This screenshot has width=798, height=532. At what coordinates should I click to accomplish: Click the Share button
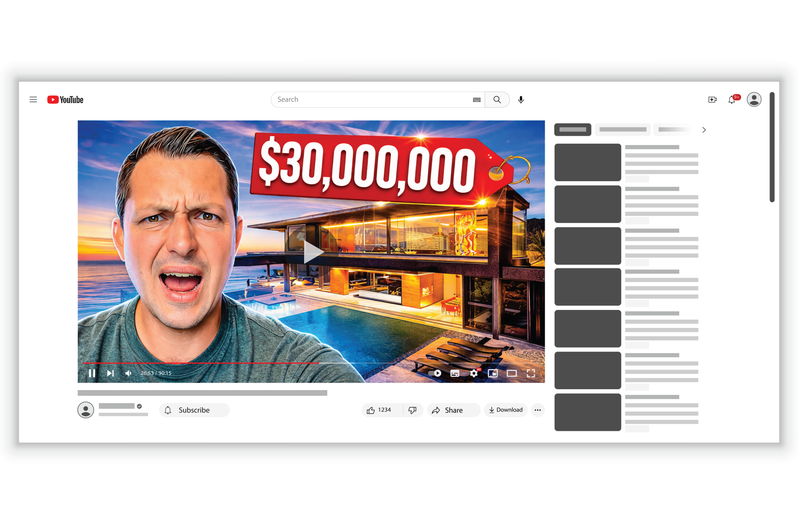453,410
